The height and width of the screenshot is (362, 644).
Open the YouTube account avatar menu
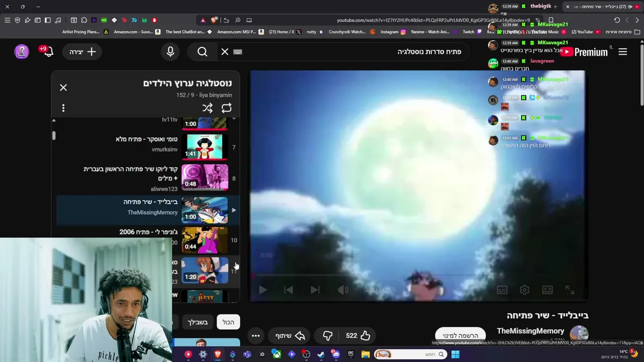(x=22, y=51)
